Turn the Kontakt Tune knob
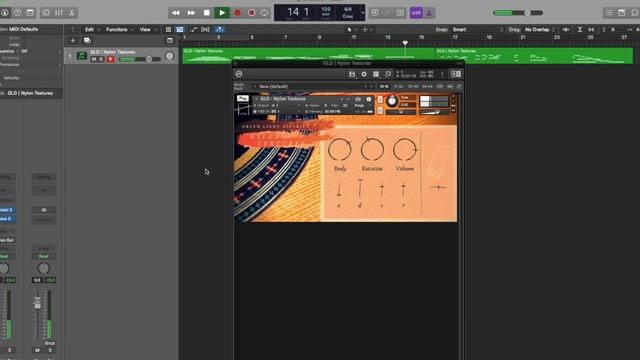Image resolution: width=640 pixels, height=360 pixels. coord(392,101)
